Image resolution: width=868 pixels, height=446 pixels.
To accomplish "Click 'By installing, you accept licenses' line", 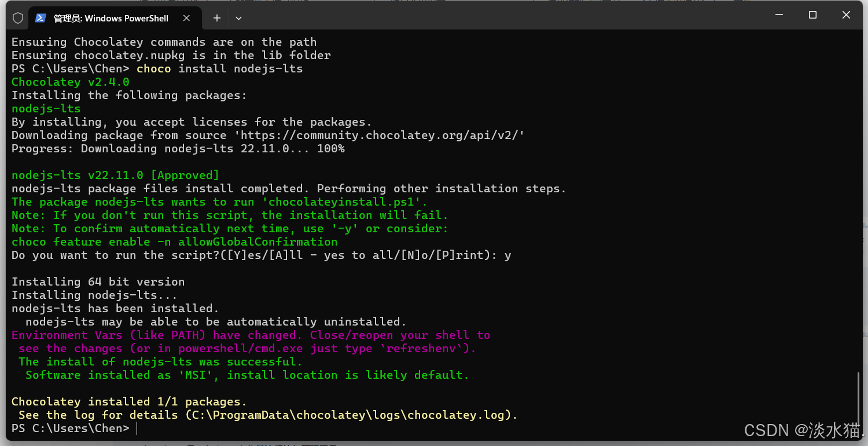I will click(x=192, y=122).
